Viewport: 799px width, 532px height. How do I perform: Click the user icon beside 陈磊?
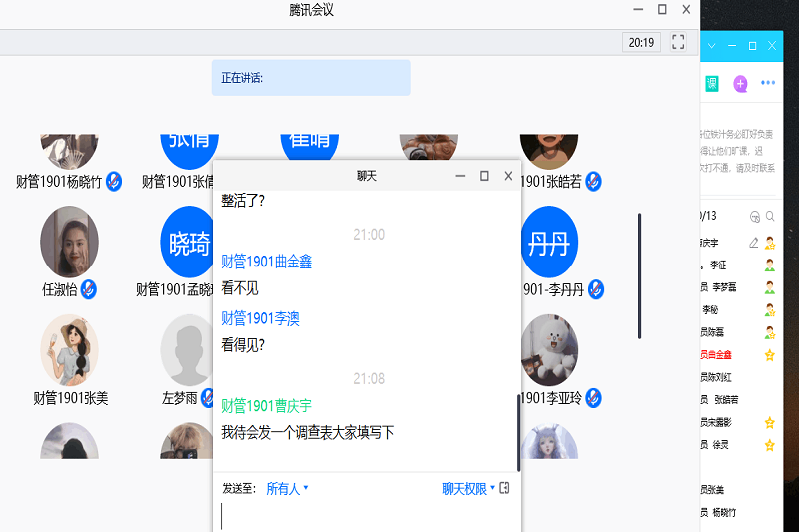[x=770, y=332]
